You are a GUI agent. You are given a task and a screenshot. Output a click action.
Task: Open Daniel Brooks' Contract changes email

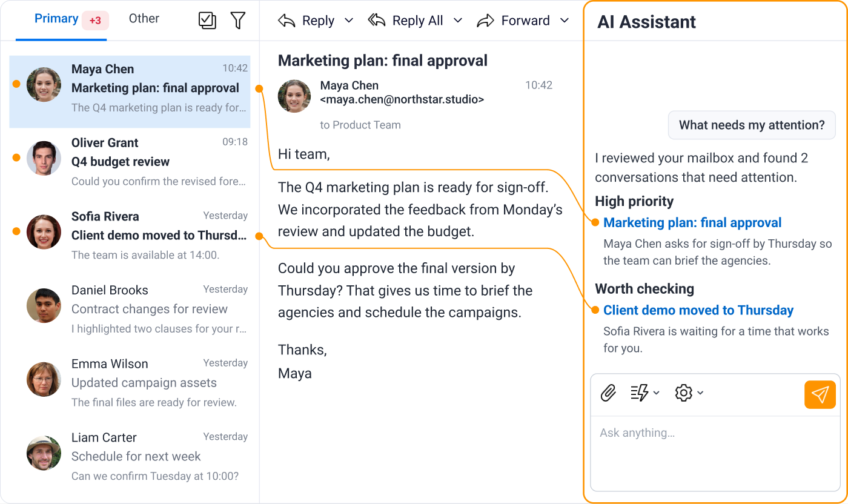[130, 309]
